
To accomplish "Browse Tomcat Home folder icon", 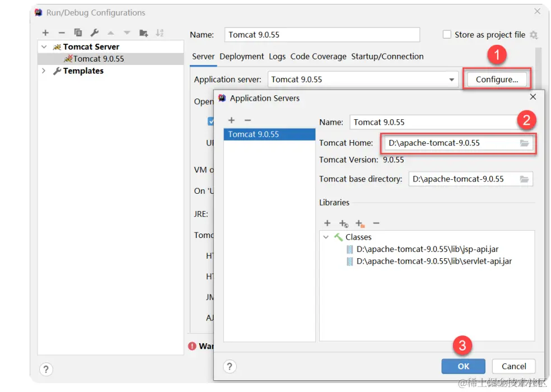I will tap(524, 143).
